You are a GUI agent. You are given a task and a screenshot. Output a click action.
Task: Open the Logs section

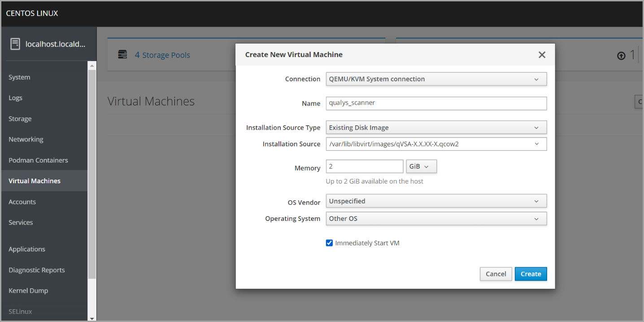click(x=15, y=97)
